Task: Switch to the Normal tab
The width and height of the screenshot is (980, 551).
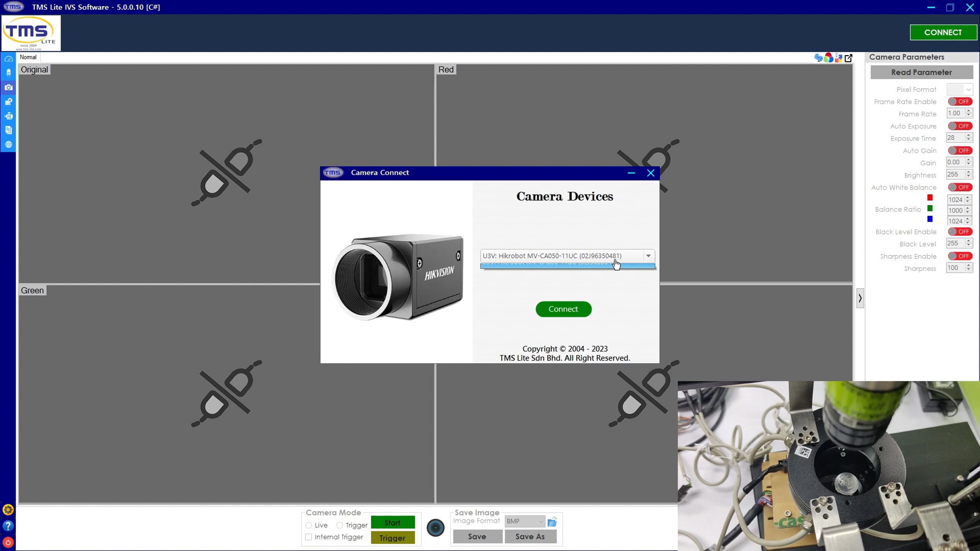Action: (x=28, y=57)
